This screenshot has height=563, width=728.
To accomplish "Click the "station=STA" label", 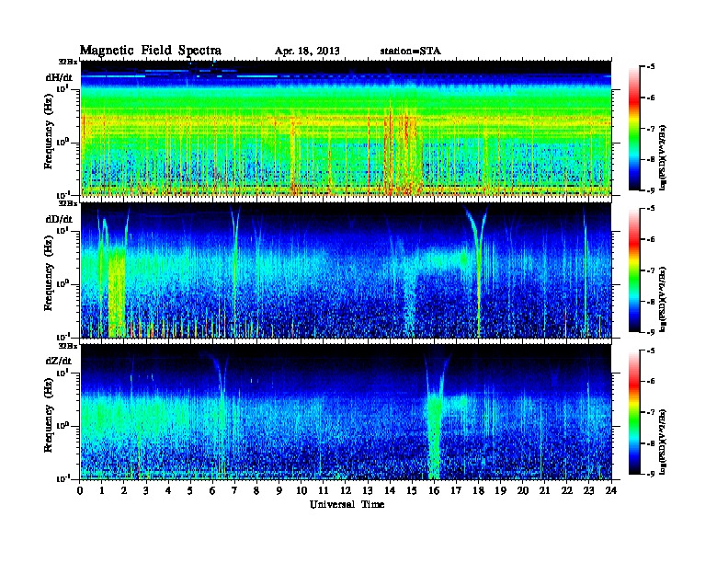I will [410, 52].
